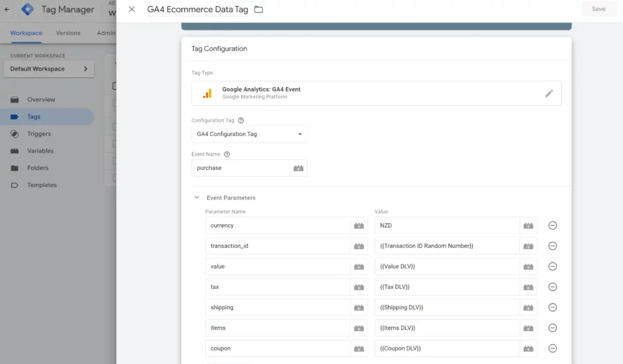Open variable picker for currency parameter name
This screenshot has width=623, height=364.
[x=359, y=225]
